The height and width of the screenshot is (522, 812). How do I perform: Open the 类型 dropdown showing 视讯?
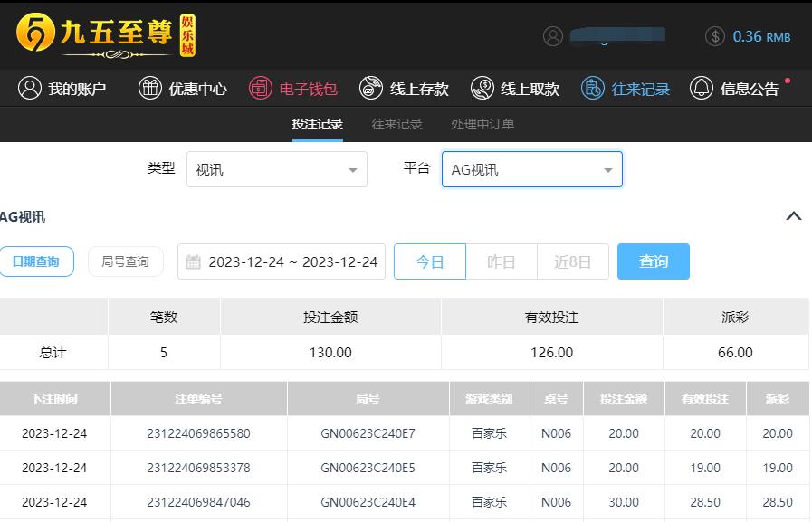[x=277, y=169]
